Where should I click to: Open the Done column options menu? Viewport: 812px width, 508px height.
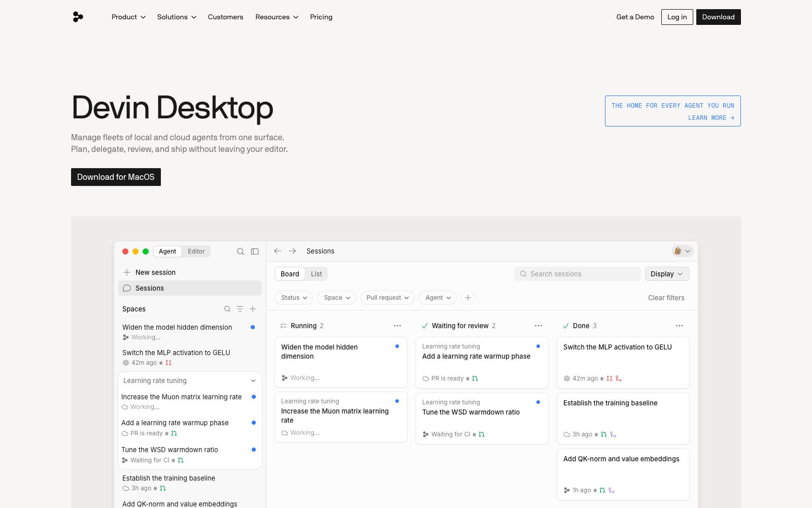pyautogui.click(x=680, y=326)
